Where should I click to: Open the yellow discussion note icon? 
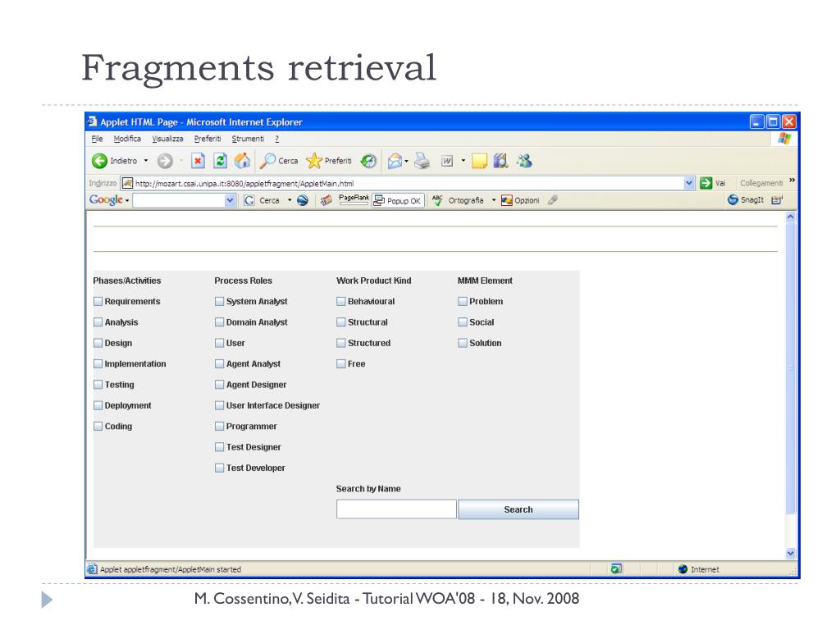[479, 161]
